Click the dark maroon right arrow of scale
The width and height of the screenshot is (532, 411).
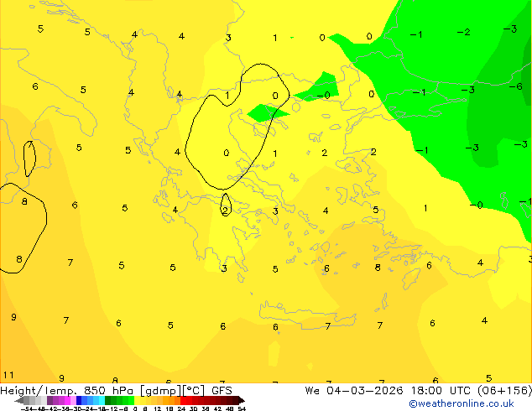click(x=241, y=401)
